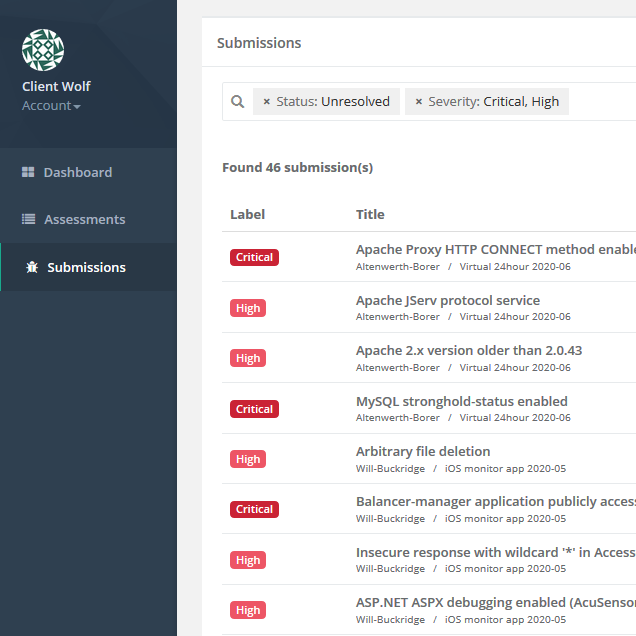This screenshot has height=636, width=636.
Task: Click the Submissions page heading
Action: 259,43
